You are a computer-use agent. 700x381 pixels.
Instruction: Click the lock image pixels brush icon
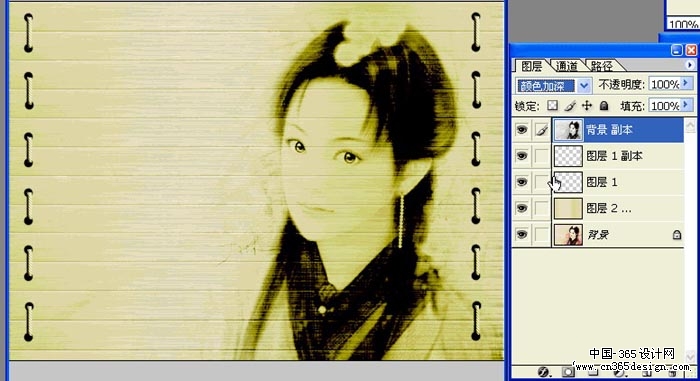pos(570,105)
